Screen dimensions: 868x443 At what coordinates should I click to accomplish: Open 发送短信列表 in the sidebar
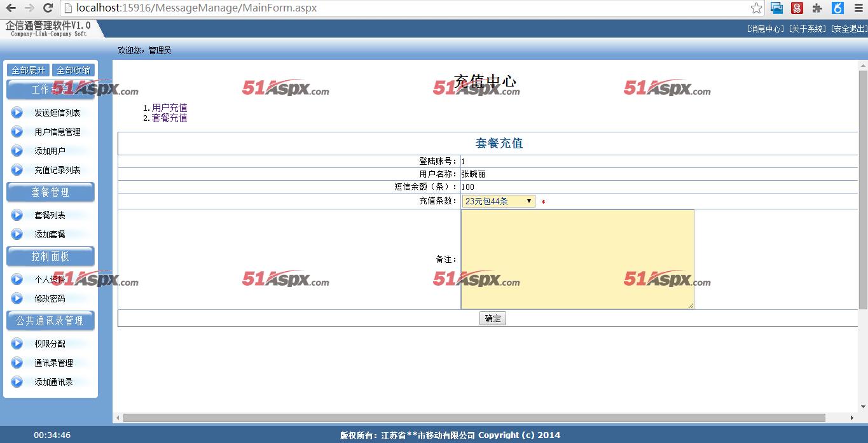pos(57,113)
